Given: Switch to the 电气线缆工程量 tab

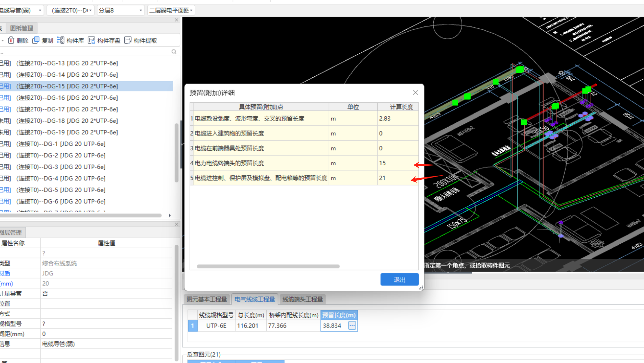Looking at the screenshot, I should click(x=255, y=299).
